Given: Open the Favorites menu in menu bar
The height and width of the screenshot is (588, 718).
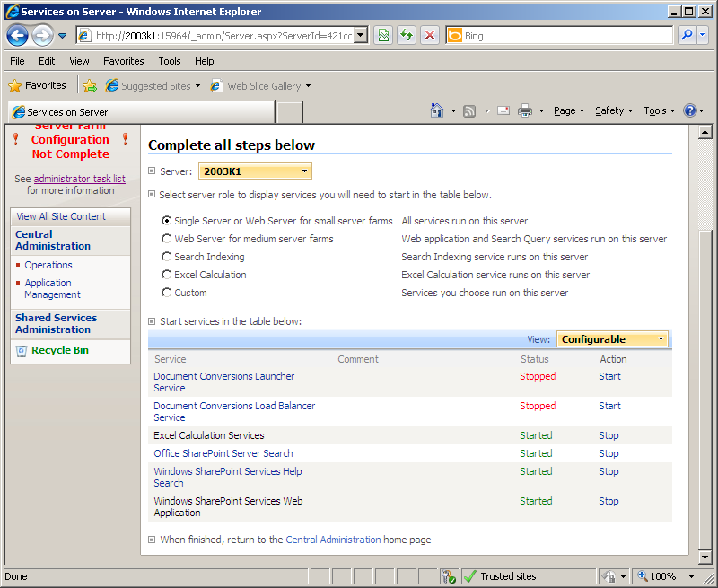Looking at the screenshot, I should click(x=124, y=61).
